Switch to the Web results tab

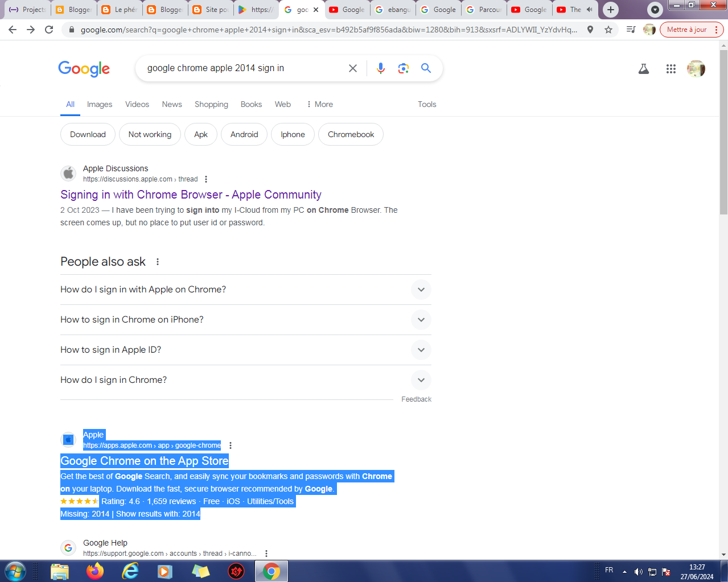point(283,104)
